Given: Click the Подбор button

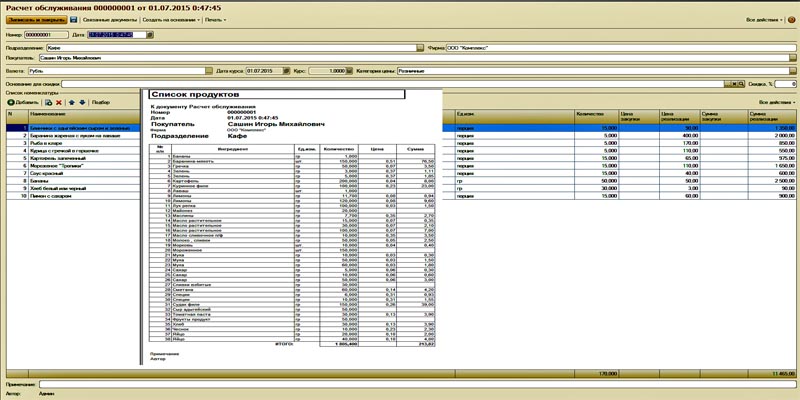Looking at the screenshot, I should 101,101.
